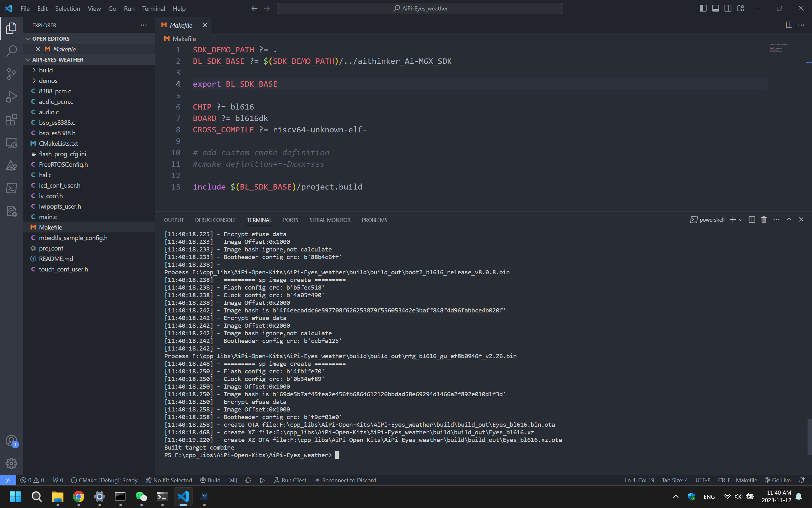Split the Makefile editor to the right
The image size is (812, 508).
tap(789, 25)
